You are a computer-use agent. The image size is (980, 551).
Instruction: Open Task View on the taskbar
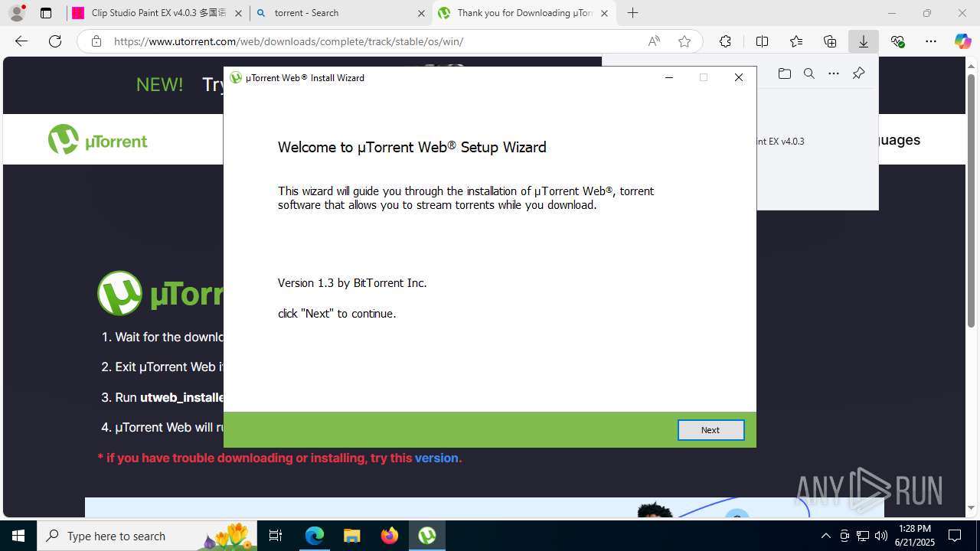pyautogui.click(x=276, y=536)
